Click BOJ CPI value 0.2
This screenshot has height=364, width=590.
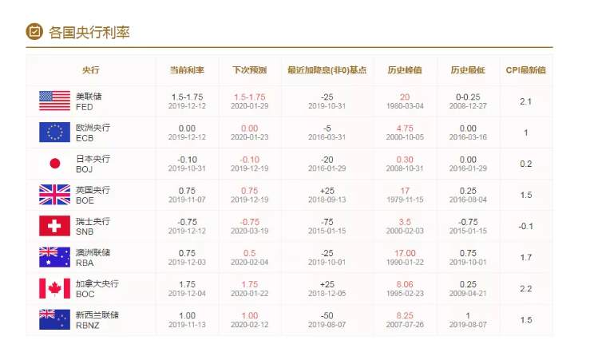(x=525, y=164)
